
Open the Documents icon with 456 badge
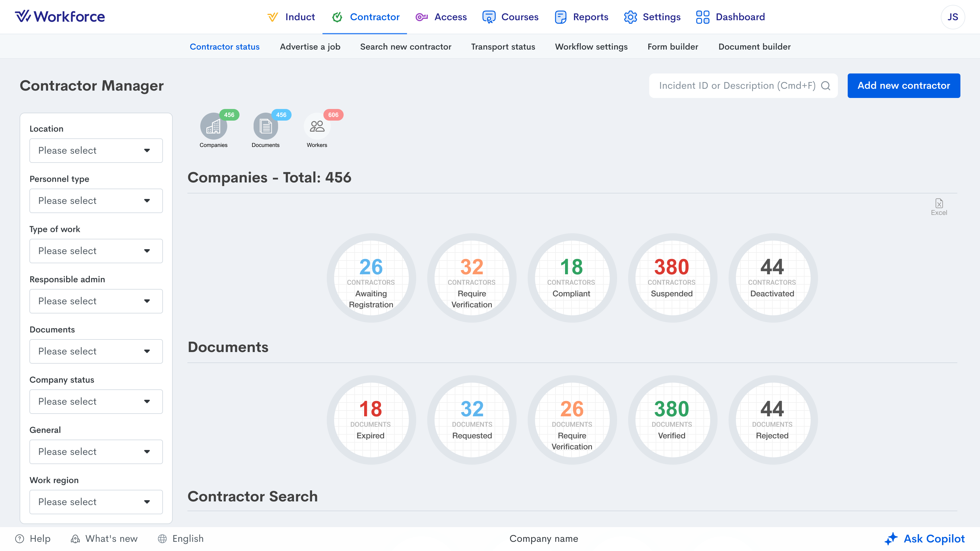tap(266, 127)
